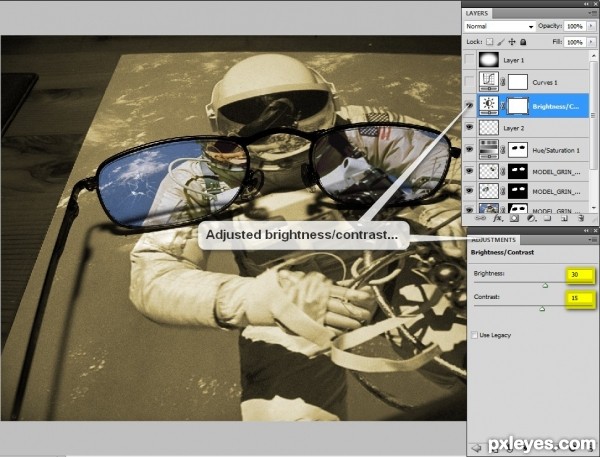This screenshot has width=600, height=457.
Task: Collapse the Adjustments panel group to icons
Action: coord(587,230)
